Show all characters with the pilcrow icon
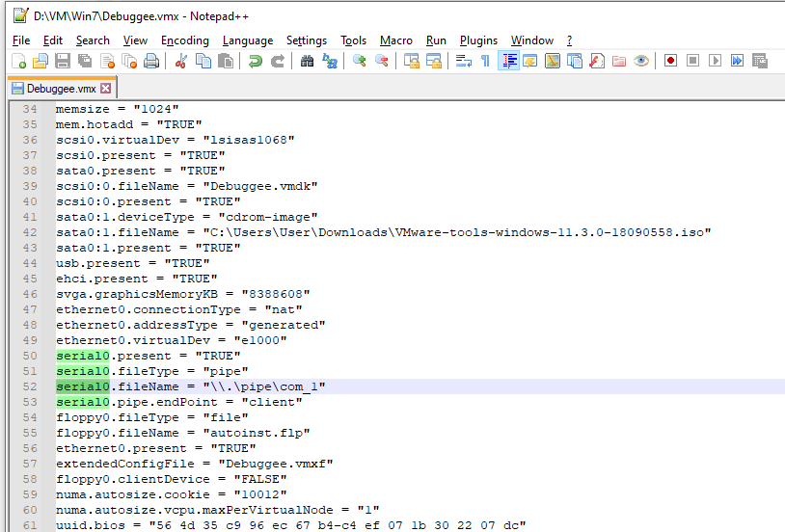This screenshot has height=532, width=785. (485, 61)
